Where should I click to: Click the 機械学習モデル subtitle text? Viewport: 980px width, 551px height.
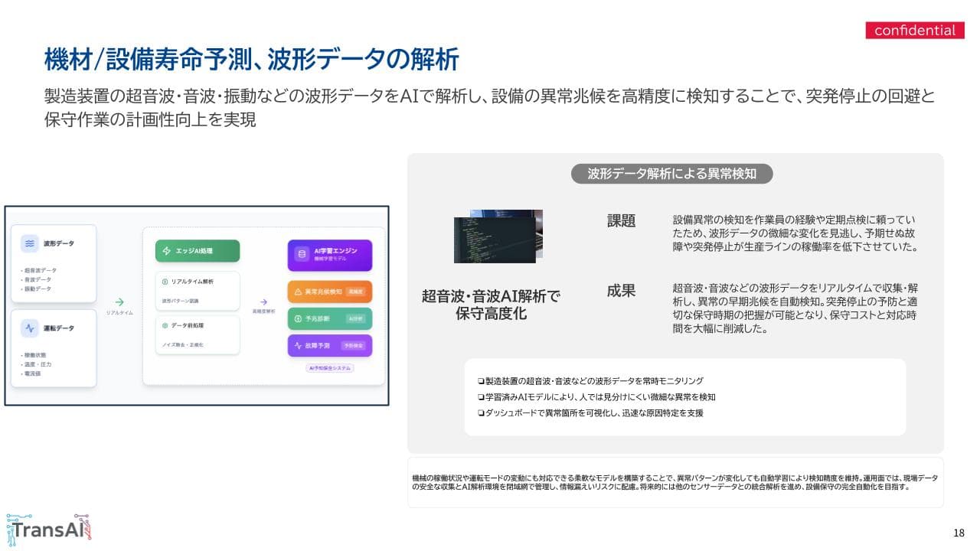[329, 259]
